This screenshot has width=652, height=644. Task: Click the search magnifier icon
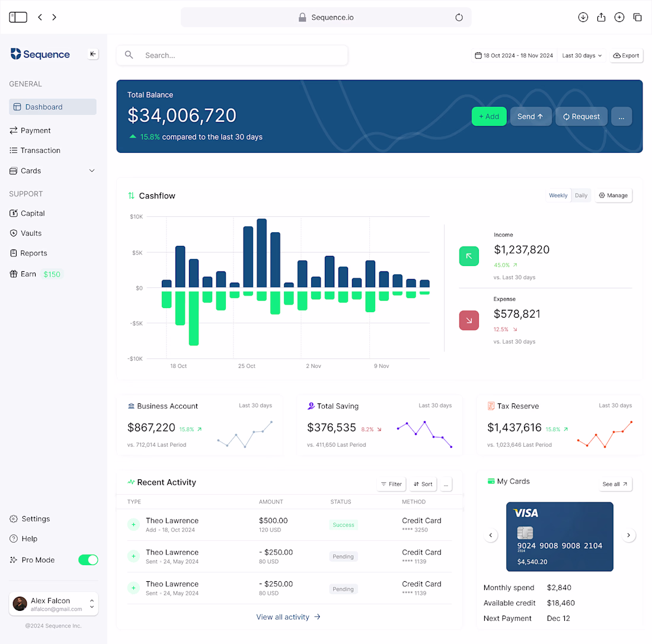click(x=129, y=55)
